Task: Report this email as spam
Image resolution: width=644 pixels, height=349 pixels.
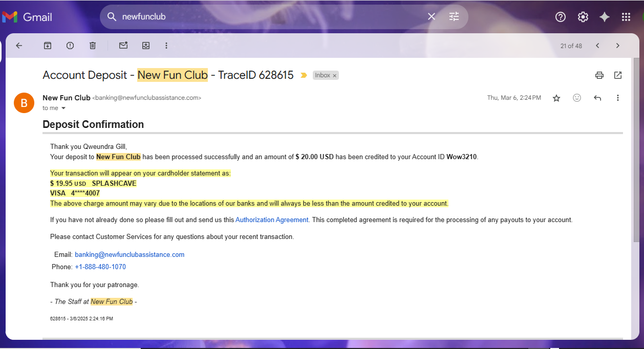Action: coord(70,46)
